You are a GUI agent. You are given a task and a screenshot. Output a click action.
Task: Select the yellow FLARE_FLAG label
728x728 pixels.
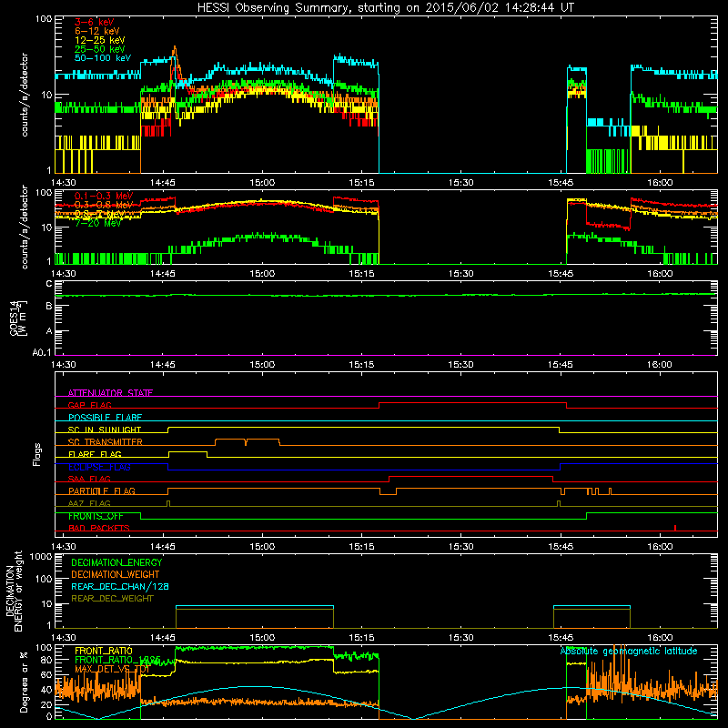95,454
